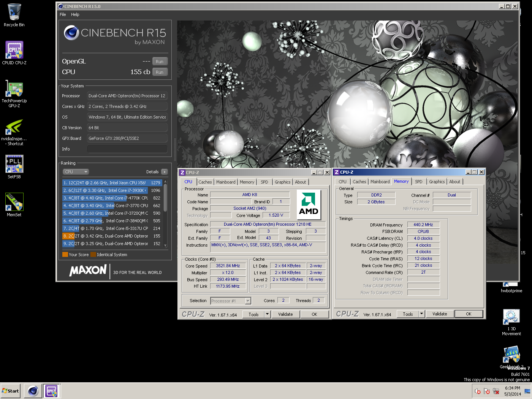Screen dimensions: 532x399
Task: Open Tools dropdown arrow in left CPU-Z
Action: (268, 314)
